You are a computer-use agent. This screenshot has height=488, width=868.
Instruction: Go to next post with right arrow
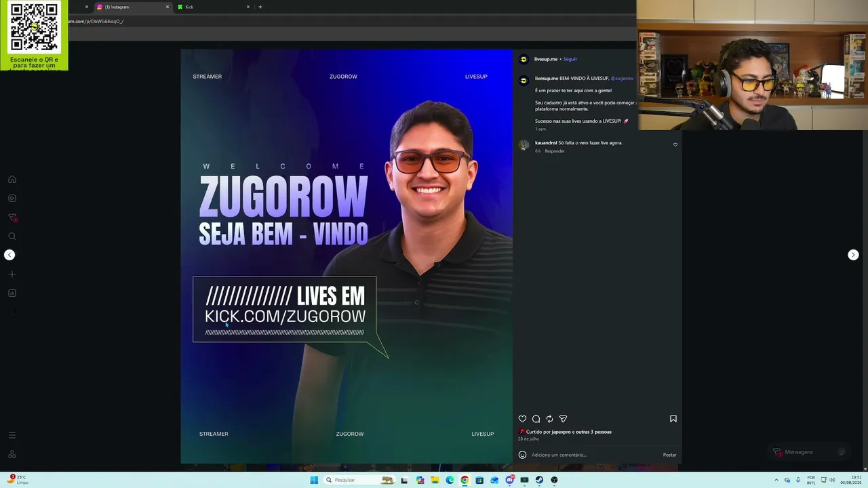click(853, 255)
